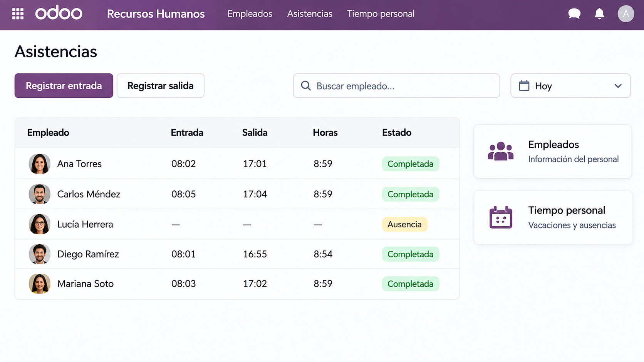Click Carlos Méndez's Completada status badge

pyautogui.click(x=411, y=194)
